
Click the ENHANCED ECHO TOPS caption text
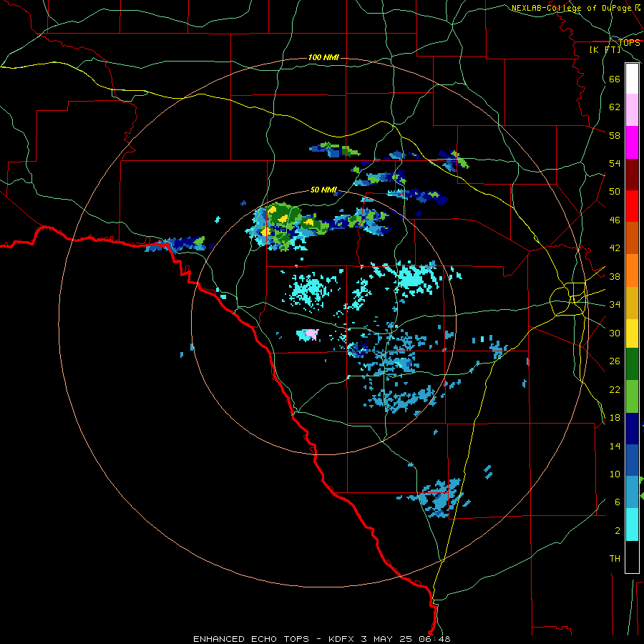coord(251,639)
